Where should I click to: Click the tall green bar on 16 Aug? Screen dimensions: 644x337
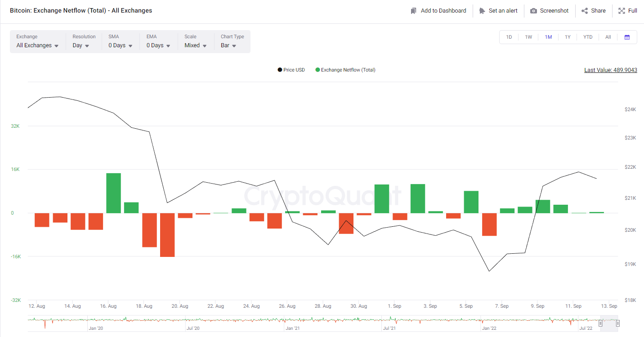tap(113, 193)
